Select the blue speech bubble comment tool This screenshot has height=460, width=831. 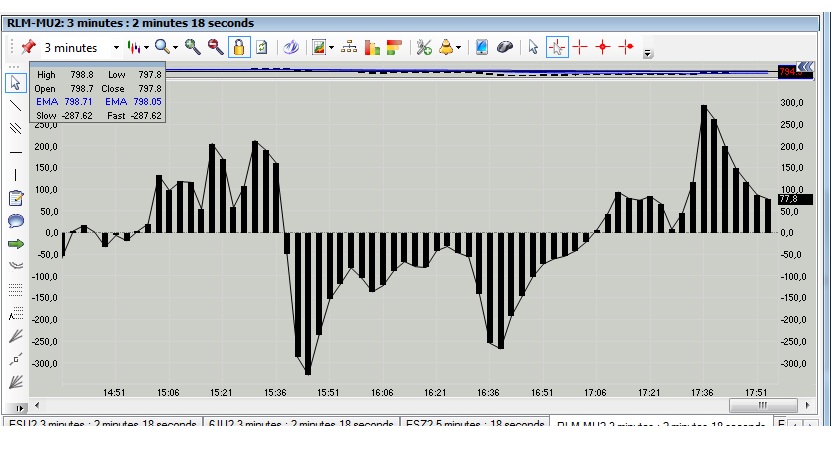click(x=16, y=221)
